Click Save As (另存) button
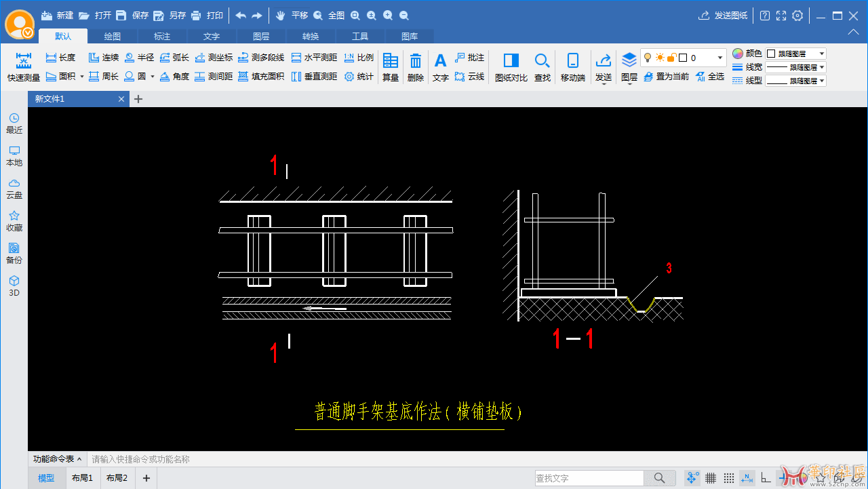The height and width of the screenshot is (489, 868). (x=170, y=15)
